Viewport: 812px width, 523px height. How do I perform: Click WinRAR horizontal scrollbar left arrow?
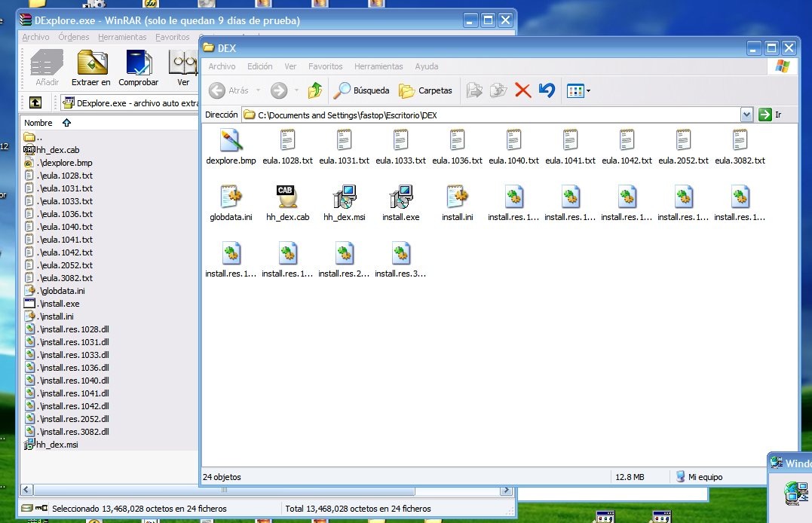click(x=27, y=489)
